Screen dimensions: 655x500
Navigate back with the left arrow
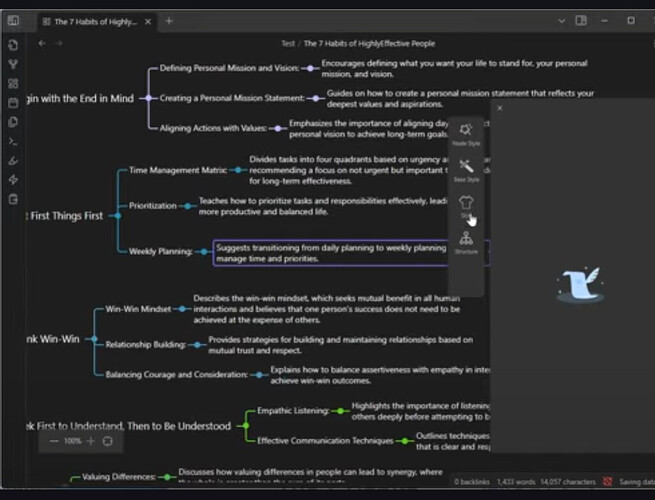coord(42,43)
